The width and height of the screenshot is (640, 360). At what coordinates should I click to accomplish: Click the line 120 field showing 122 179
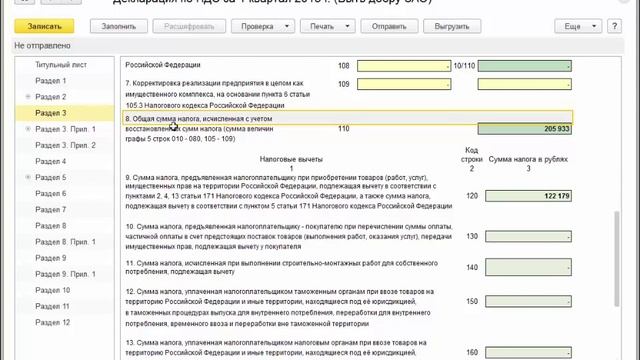point(528,196)
